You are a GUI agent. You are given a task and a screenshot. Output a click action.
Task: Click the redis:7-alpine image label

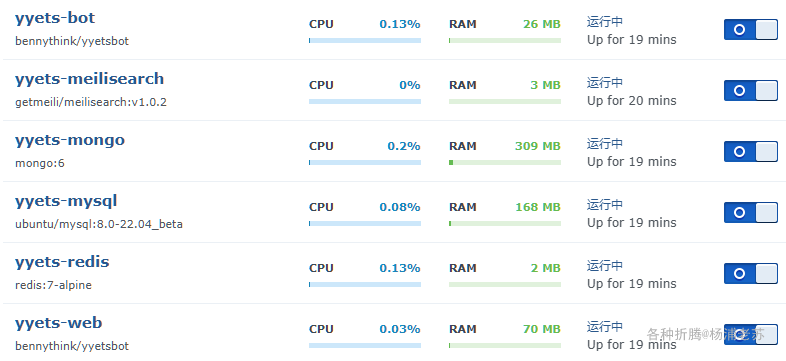point(53,285)
